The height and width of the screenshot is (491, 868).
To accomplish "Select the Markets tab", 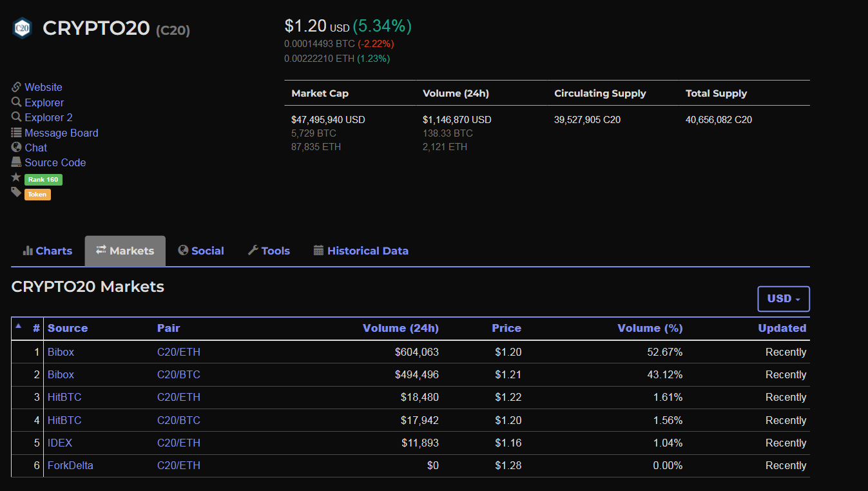I will [125, 251].
